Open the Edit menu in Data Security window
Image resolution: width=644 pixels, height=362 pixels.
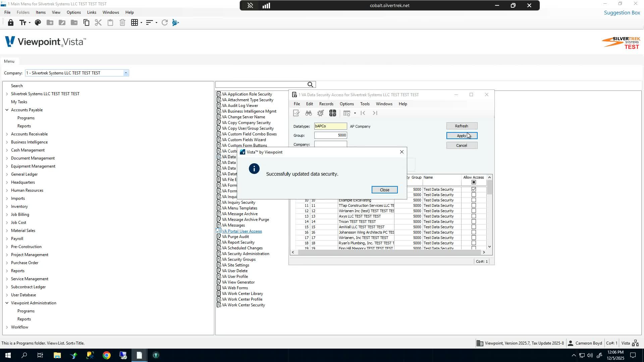click(x=310, y=104)
